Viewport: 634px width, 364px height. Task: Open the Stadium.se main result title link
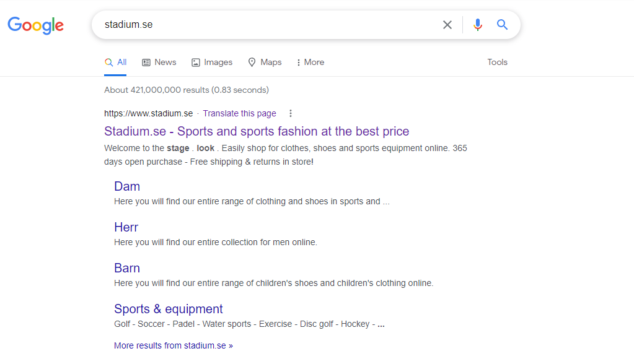point(257,131)
